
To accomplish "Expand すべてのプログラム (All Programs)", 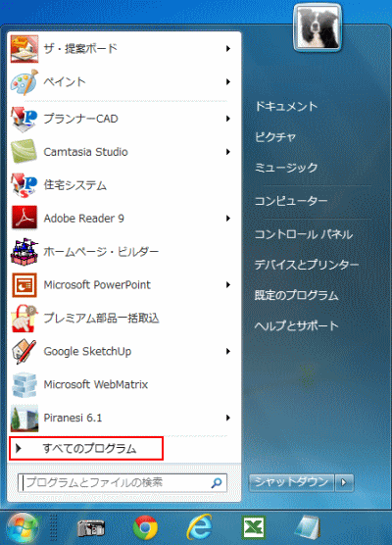I will 86,448.
